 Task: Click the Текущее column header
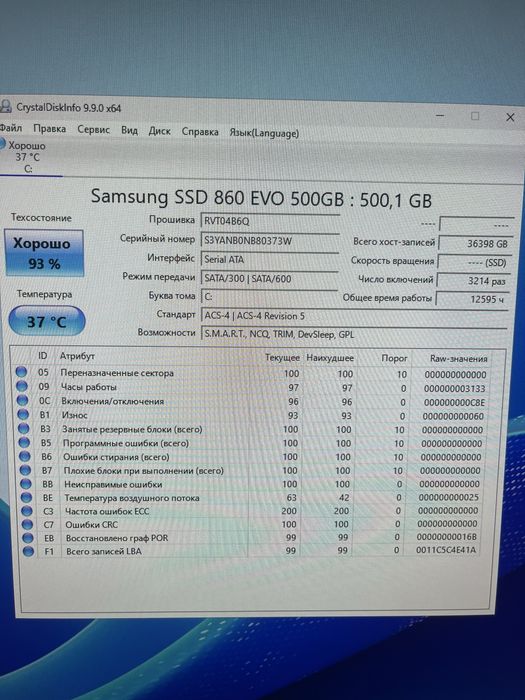tap(282, 358)
